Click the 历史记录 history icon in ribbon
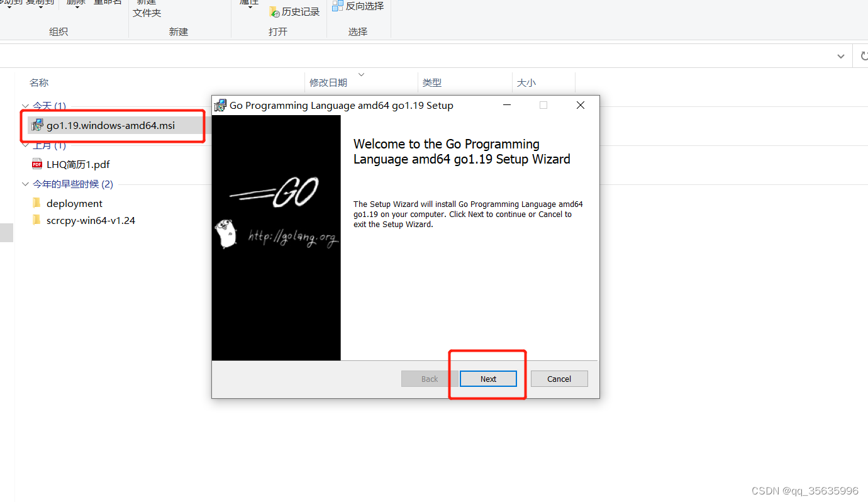868x502 pixels. (274, 11)
